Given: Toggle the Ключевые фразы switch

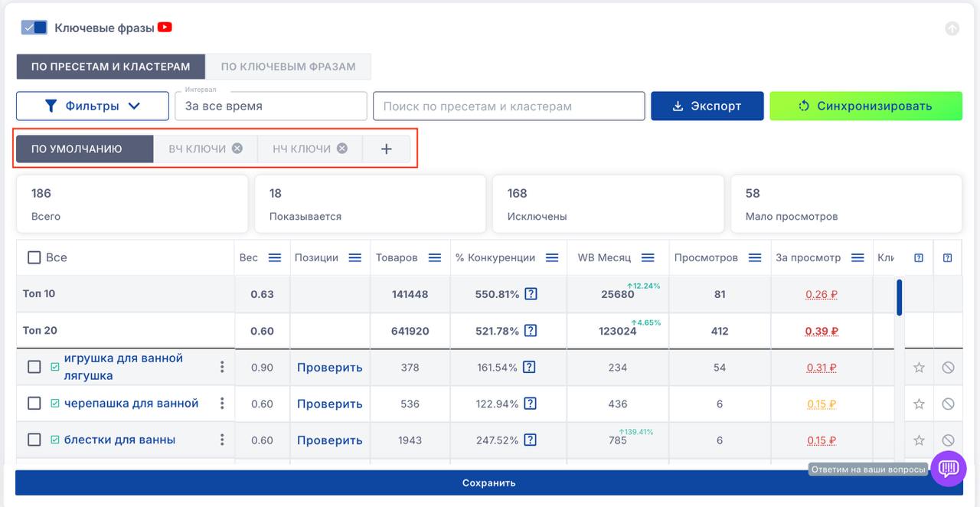Looking at the screenshot, I should [x=34, y=28].
